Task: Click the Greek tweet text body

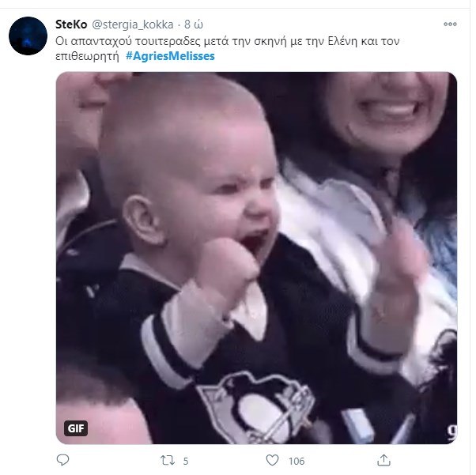Action: (x=228, y=48)
